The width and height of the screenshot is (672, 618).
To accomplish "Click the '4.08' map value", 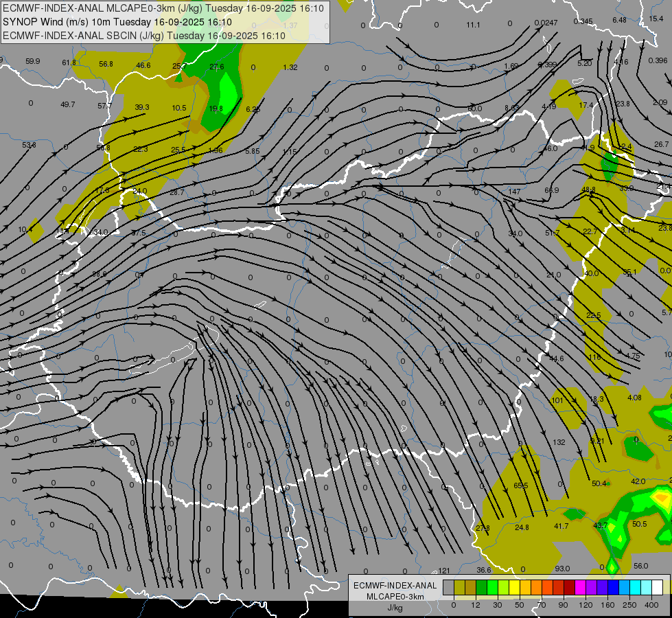I will tap(634, 398).
